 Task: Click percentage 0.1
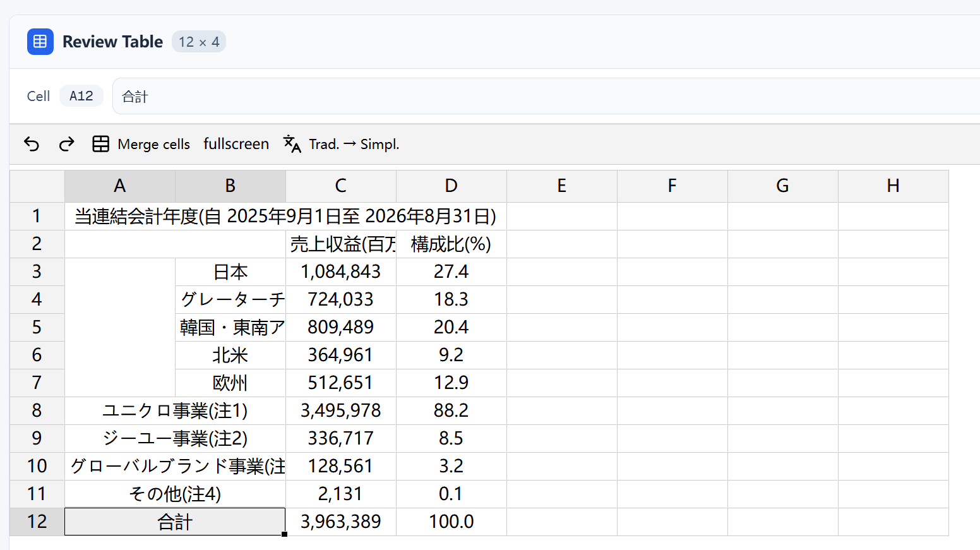(x=451, y=494)
